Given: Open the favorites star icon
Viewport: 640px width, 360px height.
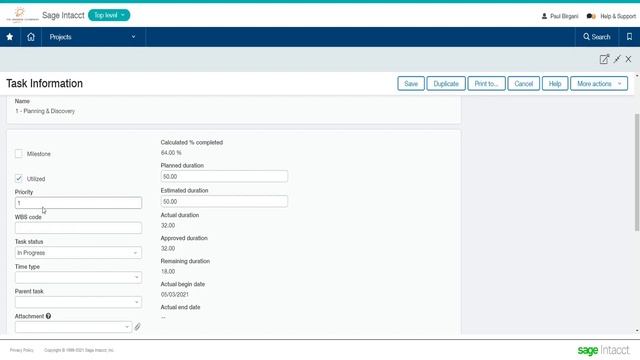Looking at the screenshot, I should click(10, 37).
